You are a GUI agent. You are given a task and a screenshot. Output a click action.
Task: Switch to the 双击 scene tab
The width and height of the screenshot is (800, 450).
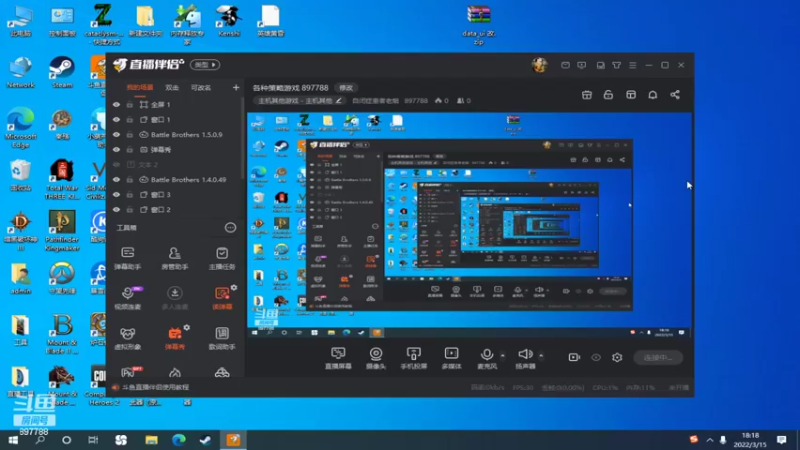tap(172, 88)
